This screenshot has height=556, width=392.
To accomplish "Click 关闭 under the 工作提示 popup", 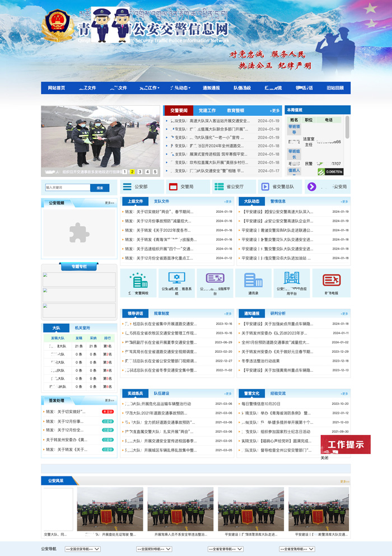I will tap(324, 457).
